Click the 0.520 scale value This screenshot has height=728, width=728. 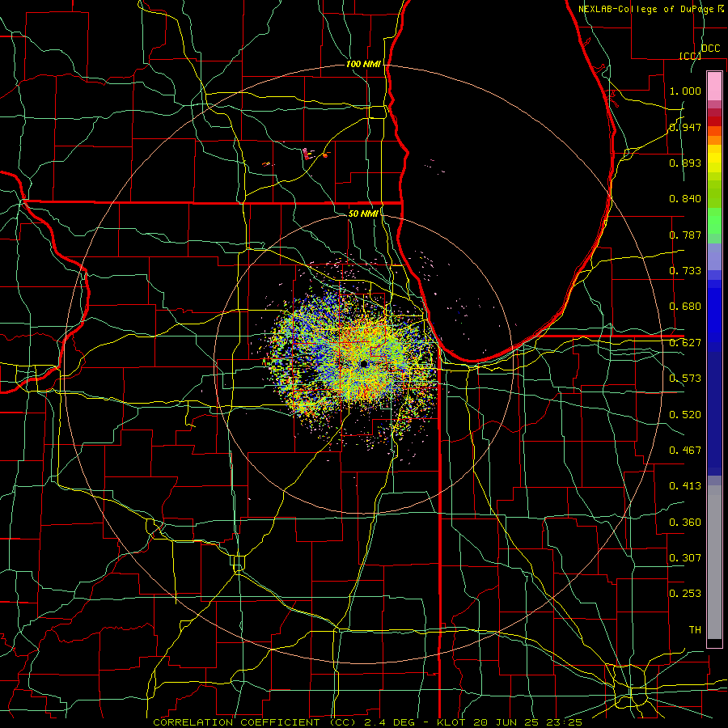(x=685, y=415)
